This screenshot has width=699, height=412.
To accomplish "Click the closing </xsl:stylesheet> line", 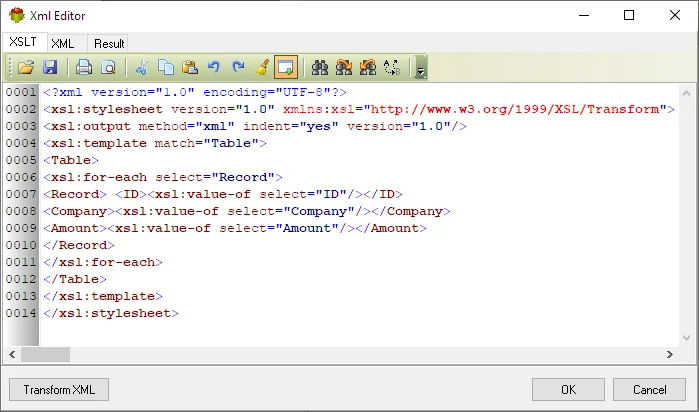I will (111, 313).
